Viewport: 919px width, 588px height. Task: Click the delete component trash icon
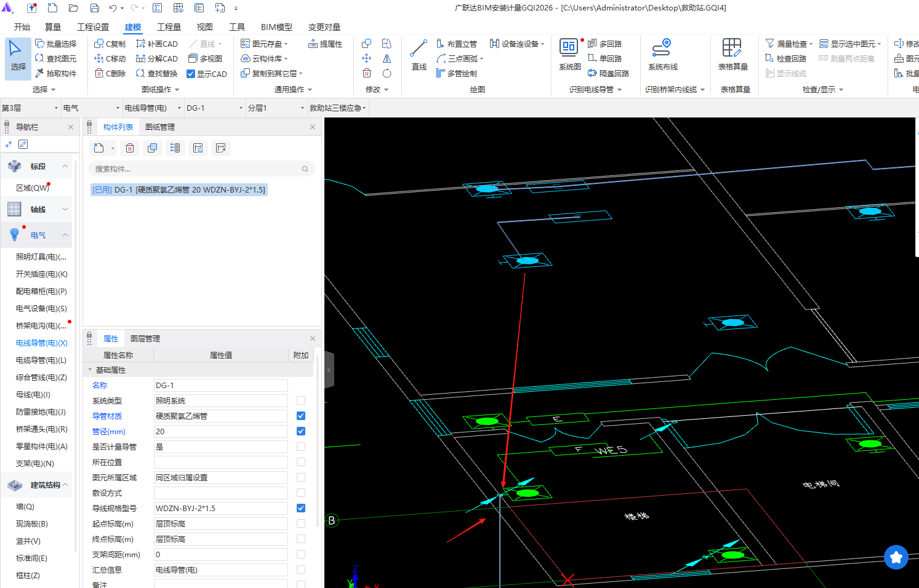click(130, 148)
